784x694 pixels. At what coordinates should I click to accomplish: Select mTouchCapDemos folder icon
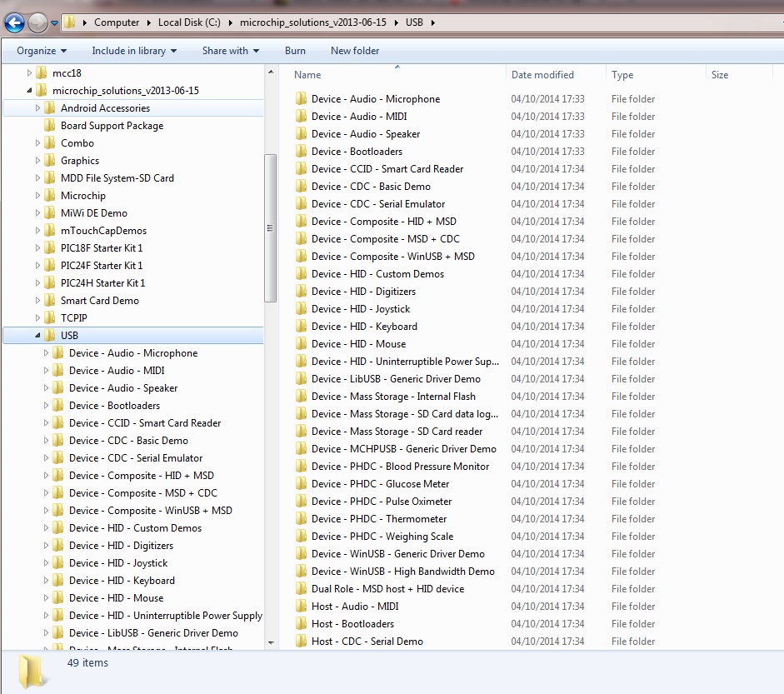coord(49,231)
